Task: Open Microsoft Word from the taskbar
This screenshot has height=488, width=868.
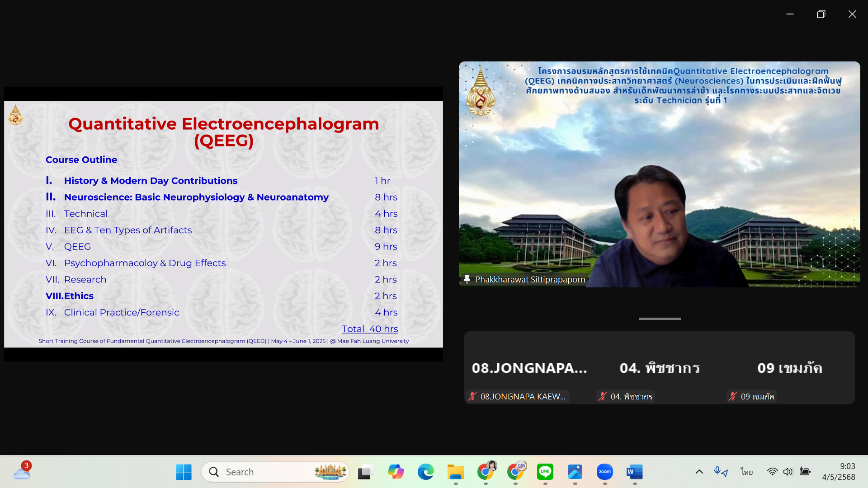Action: point(634,472)
